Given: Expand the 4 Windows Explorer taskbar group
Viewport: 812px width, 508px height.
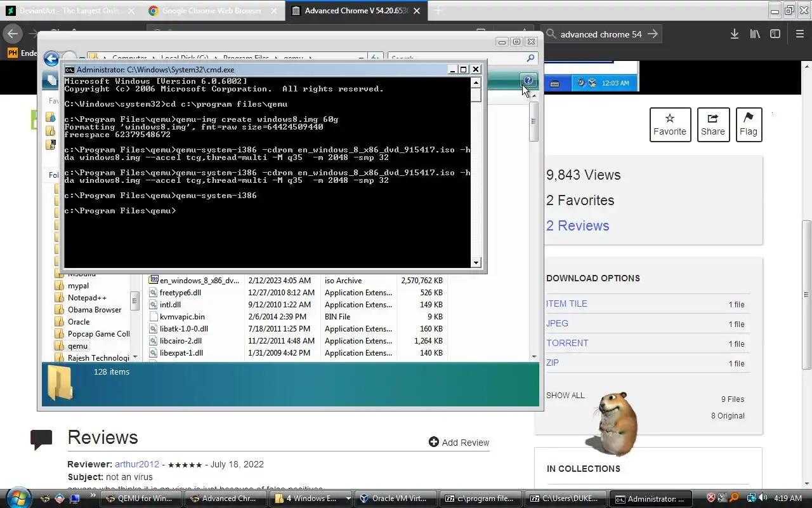Looking at the screenshot, I should (x=348, y=498).
